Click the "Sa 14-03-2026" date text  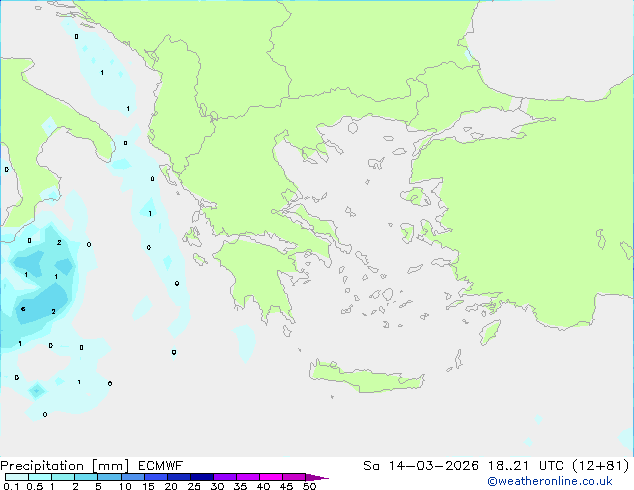coord(421,466)
